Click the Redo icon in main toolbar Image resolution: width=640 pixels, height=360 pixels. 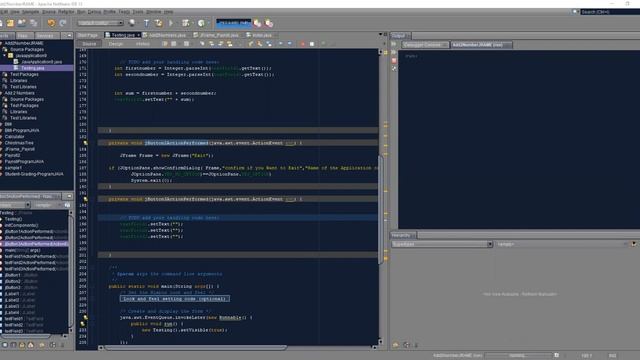point(63,23)
